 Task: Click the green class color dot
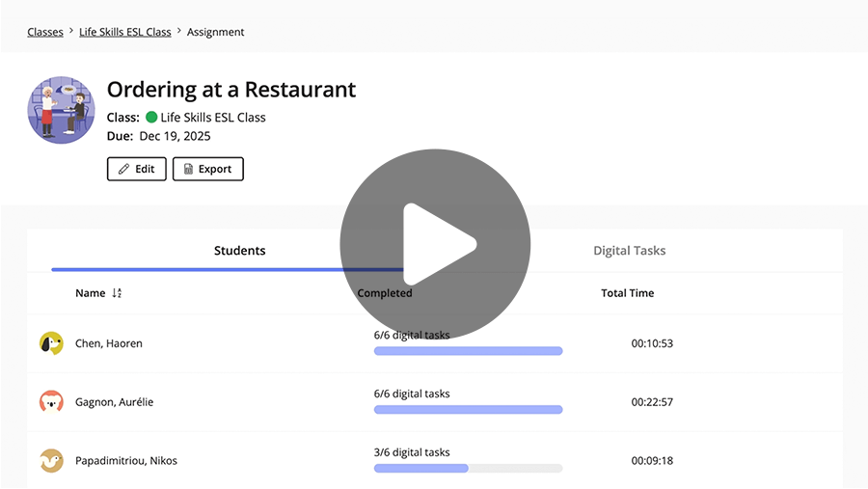(x=151, y=118)
